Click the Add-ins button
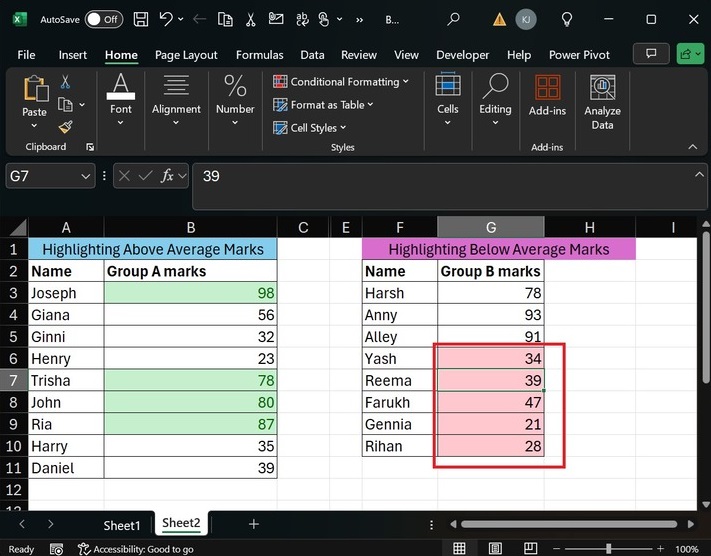 tap(547, 96)
